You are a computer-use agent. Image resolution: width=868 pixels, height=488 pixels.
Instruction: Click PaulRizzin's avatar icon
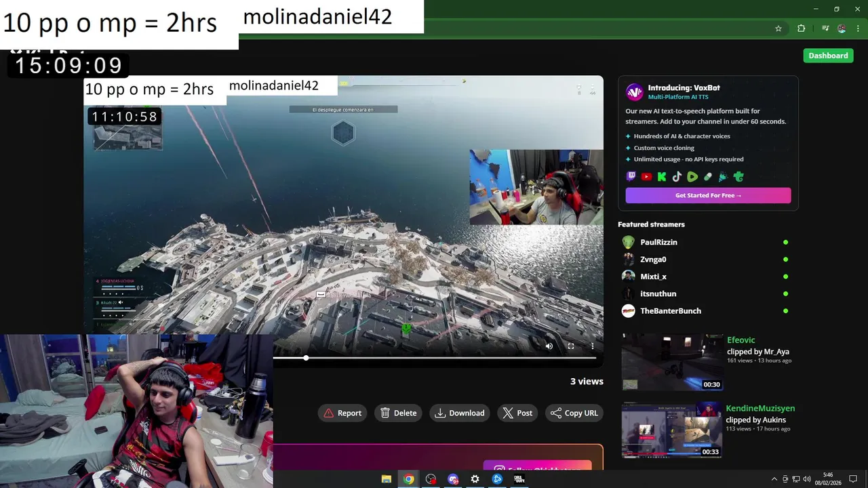point(629,242)
